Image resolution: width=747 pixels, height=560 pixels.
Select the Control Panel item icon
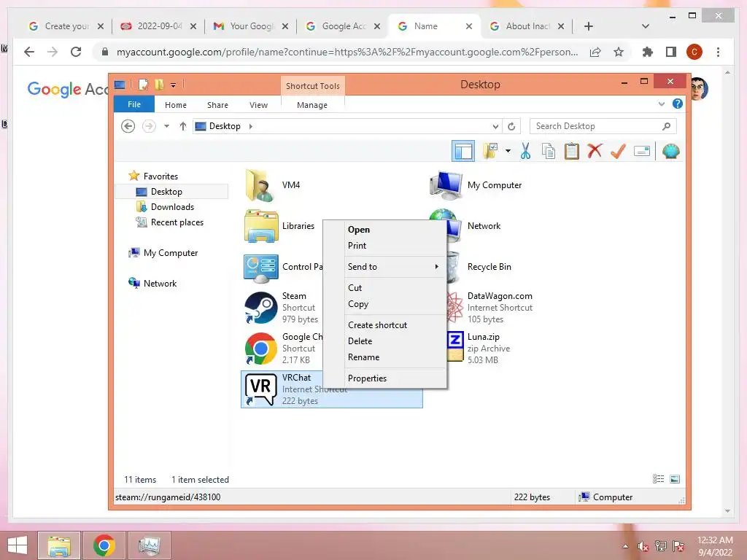261,268
